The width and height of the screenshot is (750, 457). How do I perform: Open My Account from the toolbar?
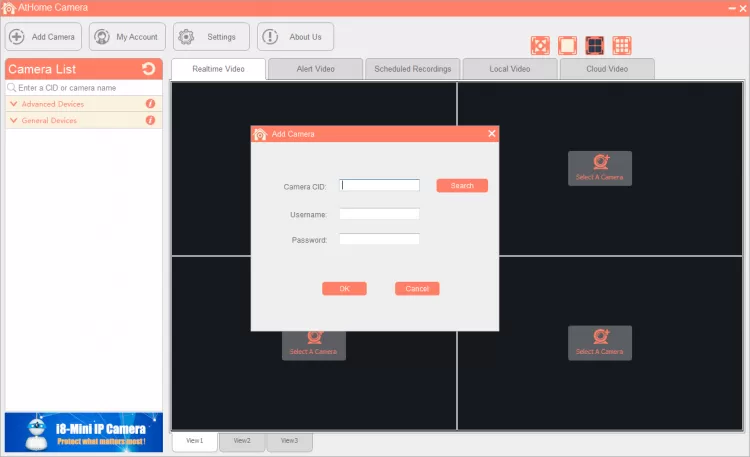[x=127, y=37]
